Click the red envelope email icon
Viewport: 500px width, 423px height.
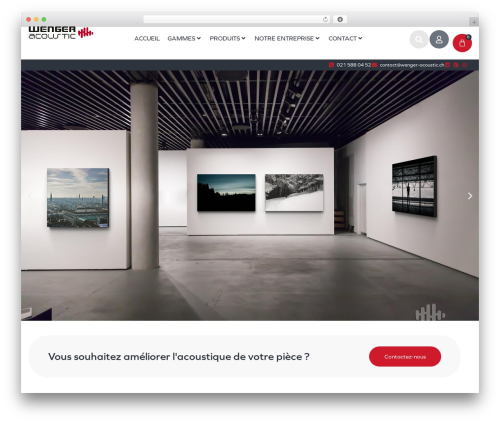tap(375, 65)
